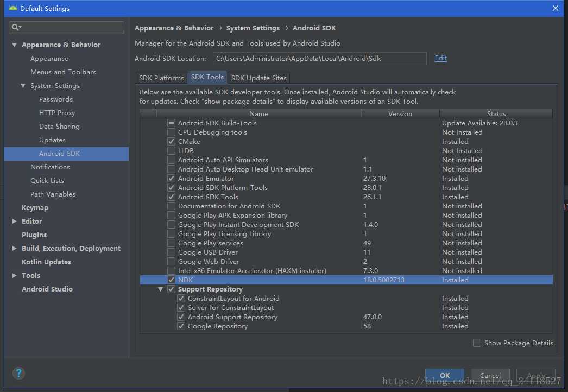Click the Edit SDK location link
Image resolution: width=568 pixels, height=392 pixels.
(440, 58)
